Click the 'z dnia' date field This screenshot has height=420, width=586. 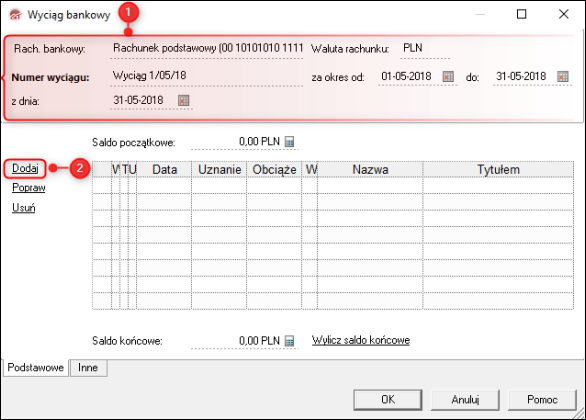pyautogui.click(x=143, y=101)
